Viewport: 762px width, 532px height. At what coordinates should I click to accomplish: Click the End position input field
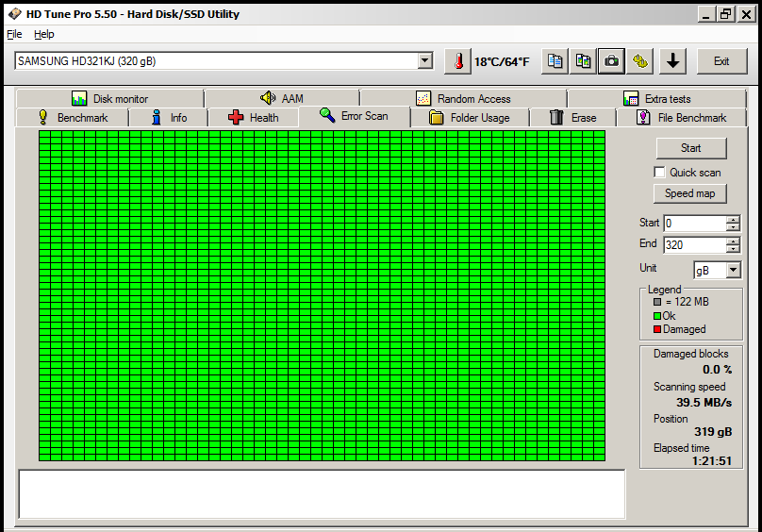(695, 244)
